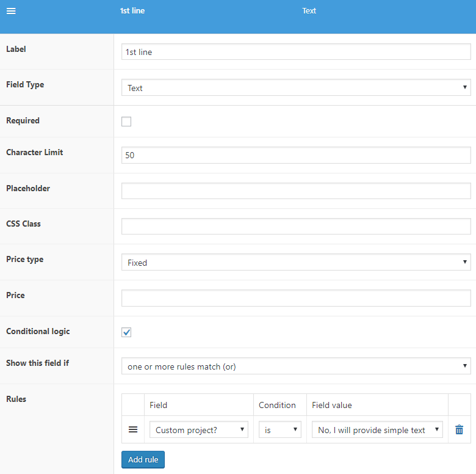This screenshot has width=476, height=474.
Task: Open the Price type dropdown
Action: coord(296,262)
